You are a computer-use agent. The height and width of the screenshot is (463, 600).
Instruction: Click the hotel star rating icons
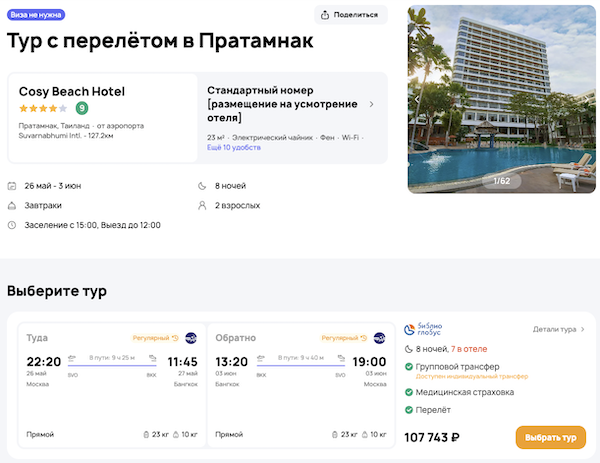(43, 108)
